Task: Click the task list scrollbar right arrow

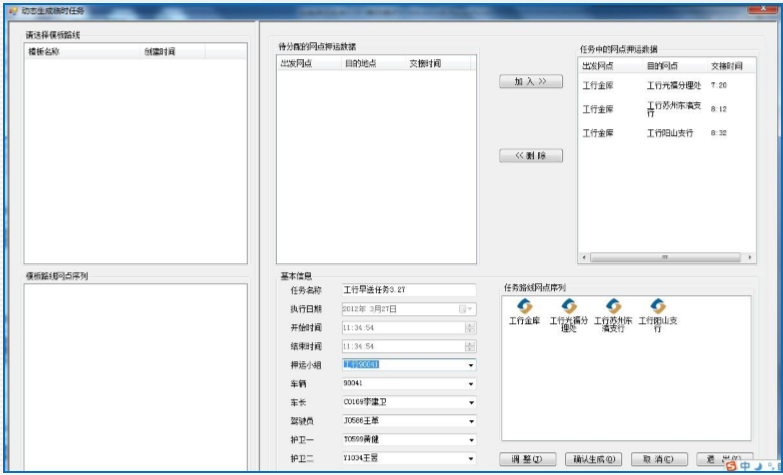Action: 750,257
